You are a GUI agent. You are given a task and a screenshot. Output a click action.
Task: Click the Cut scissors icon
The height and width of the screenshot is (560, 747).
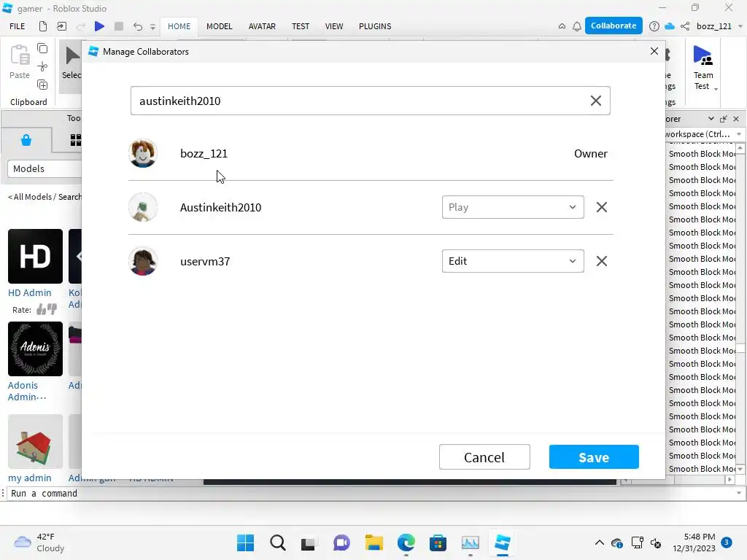pyautogui.click(x=42, y=66)
